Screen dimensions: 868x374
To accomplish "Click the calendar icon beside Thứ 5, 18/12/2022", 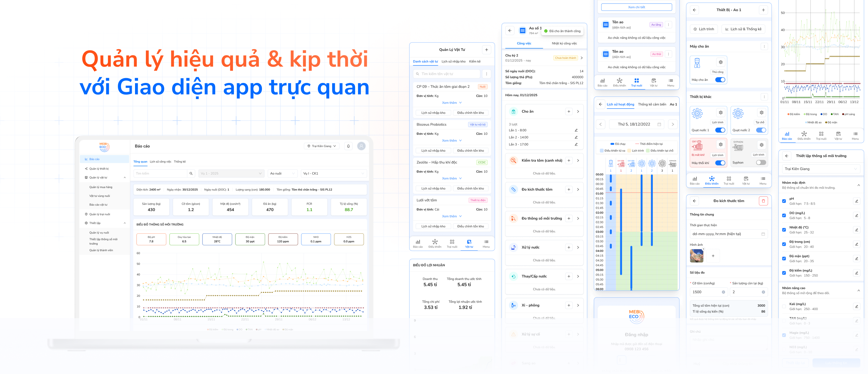I will [659, 124].
